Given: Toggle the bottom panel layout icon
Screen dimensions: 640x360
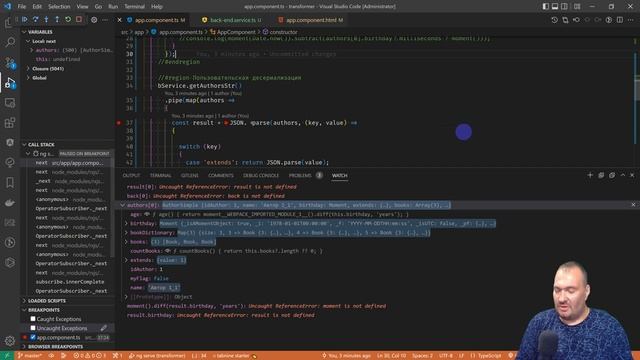Looking at the screenshot, I should (x=555, y=7).
